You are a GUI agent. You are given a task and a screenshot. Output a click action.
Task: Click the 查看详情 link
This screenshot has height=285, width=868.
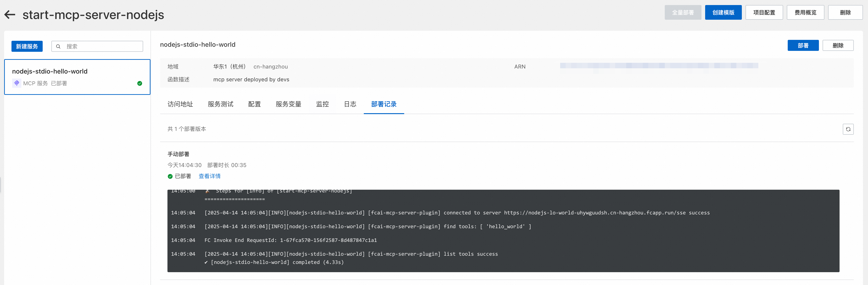209,176
